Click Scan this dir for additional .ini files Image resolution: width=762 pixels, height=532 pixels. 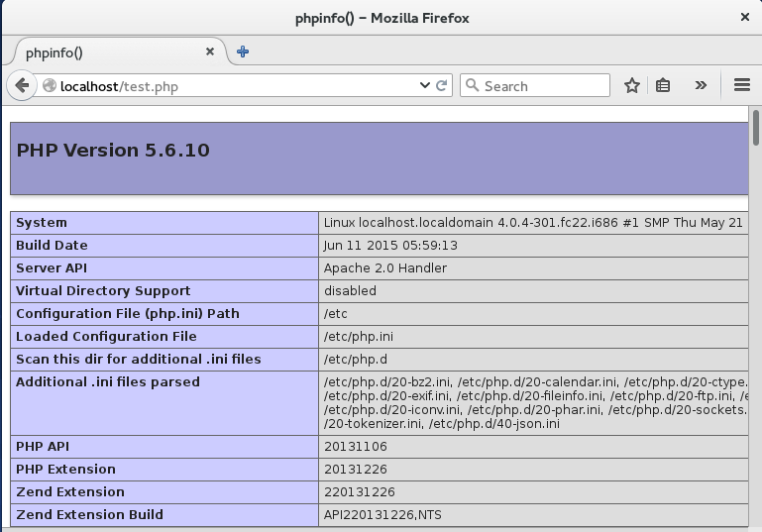139,360
